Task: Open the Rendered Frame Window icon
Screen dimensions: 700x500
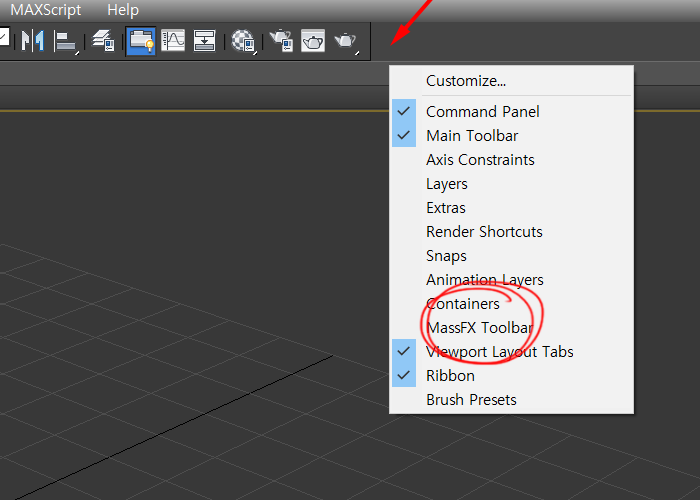Action: 313,41
